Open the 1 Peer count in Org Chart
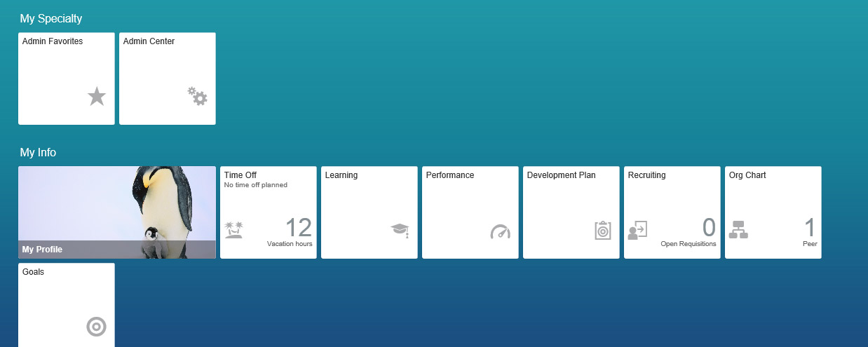Screen dimensions: 868x347 click(810, 228)
